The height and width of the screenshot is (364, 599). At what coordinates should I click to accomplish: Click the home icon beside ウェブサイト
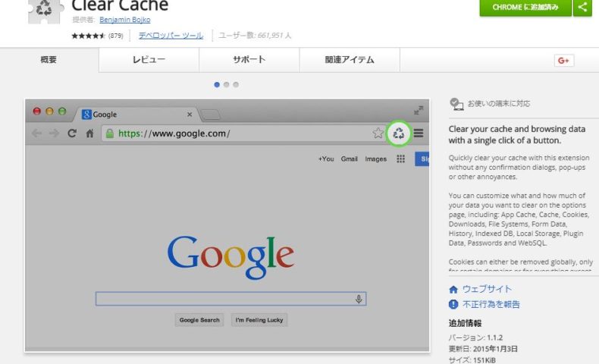pyautogui.click(x=453, y=290)
